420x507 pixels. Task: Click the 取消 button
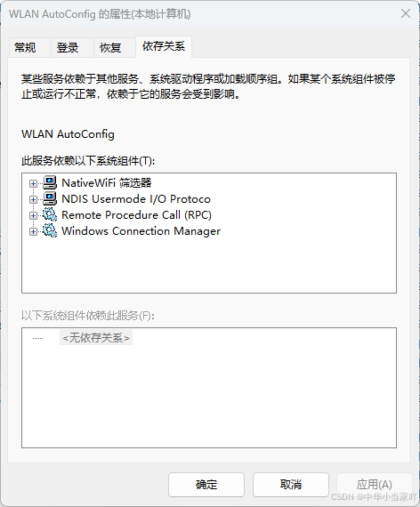pyautogui.click(x=291, y=485)
